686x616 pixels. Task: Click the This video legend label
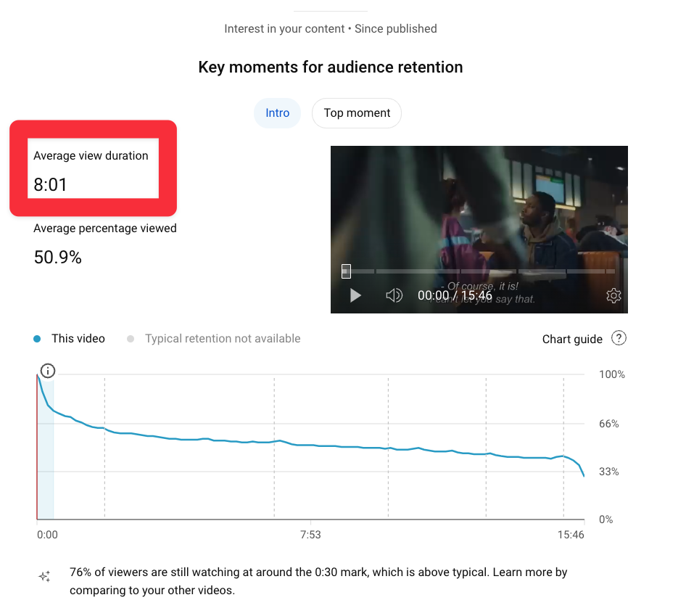coord(78,339)
